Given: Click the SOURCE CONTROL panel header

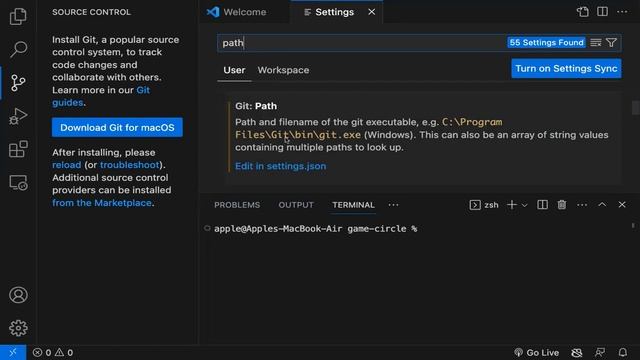Looking at the screenshot, I should 91,12.
